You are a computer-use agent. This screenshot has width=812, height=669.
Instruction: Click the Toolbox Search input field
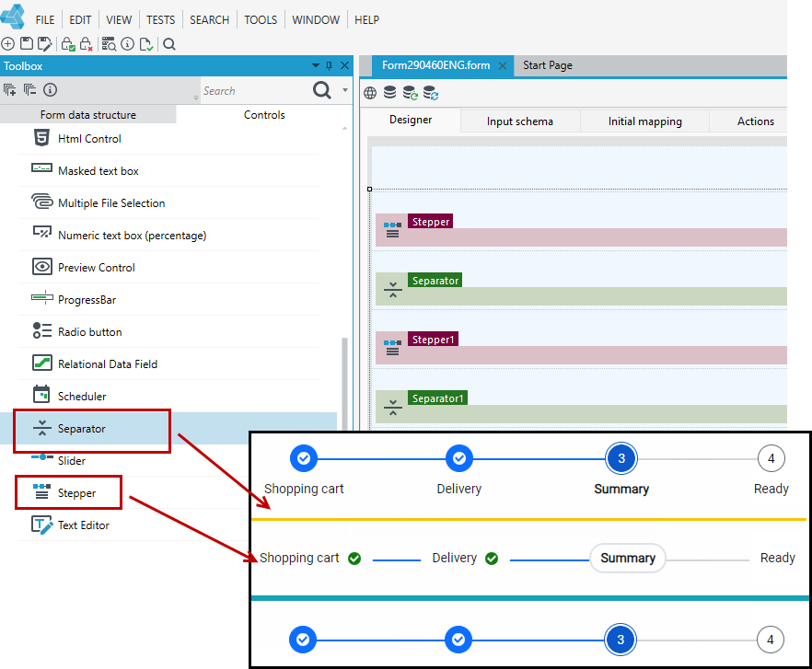point(256,90)
